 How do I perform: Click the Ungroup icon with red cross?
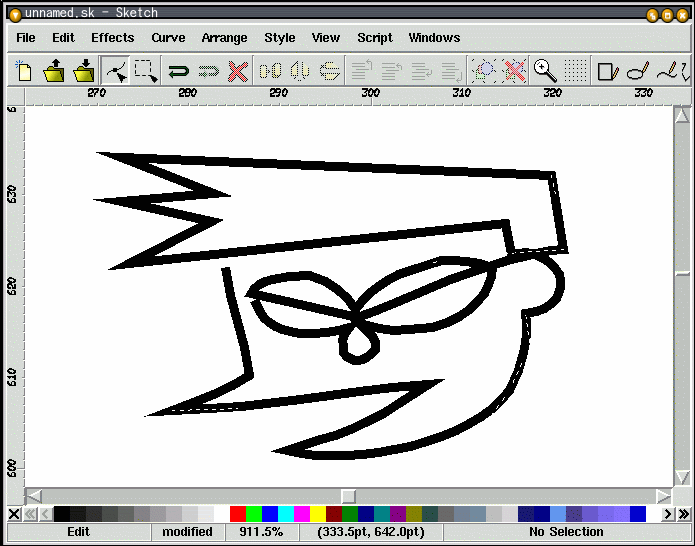tap(514, 71)
